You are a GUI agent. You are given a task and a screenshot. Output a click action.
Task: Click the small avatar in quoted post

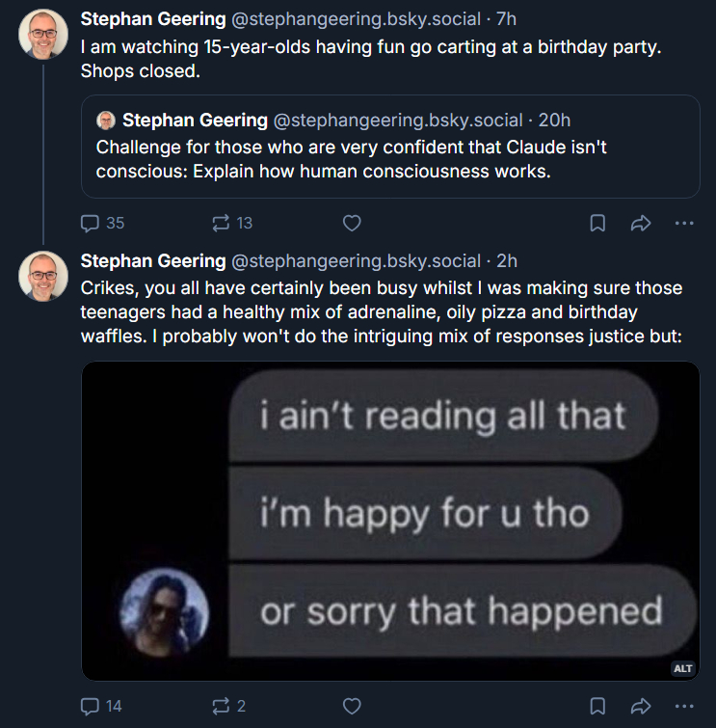click(106, 121)
